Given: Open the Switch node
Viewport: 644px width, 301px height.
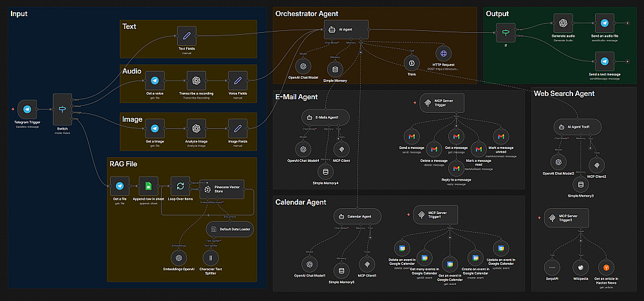Looking at the screenshot, I should 62,110.
